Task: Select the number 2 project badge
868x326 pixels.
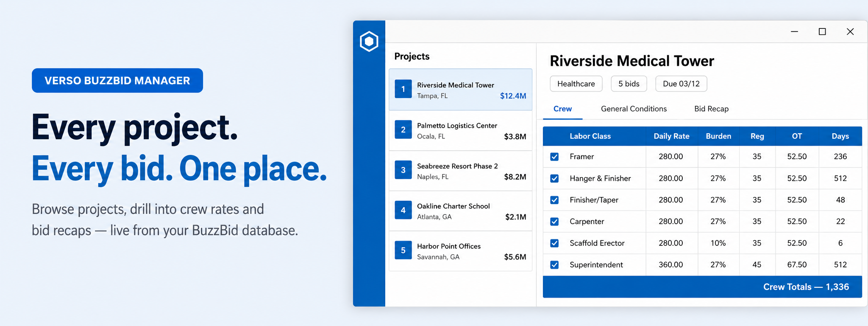Action: 403,129
